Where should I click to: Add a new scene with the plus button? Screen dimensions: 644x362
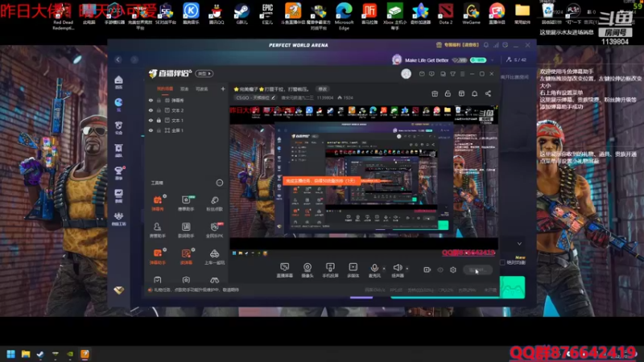(223, 88)
